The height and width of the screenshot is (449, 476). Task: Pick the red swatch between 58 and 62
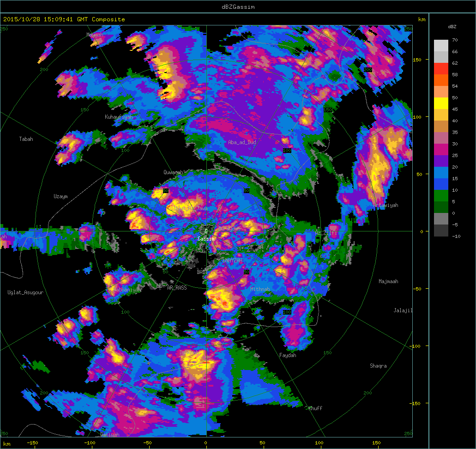pyautogui.click(x=441, y=69)
